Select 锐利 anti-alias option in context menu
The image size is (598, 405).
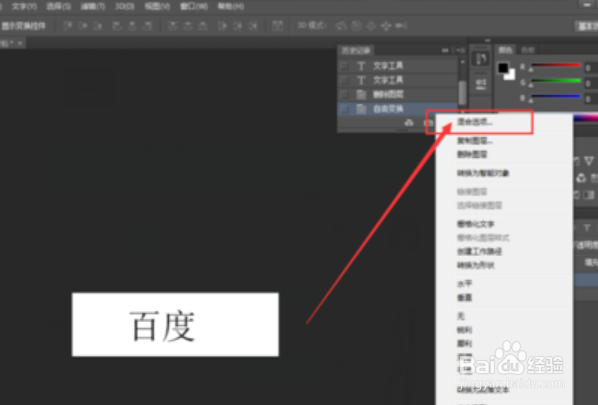click(x=504, y=330)
